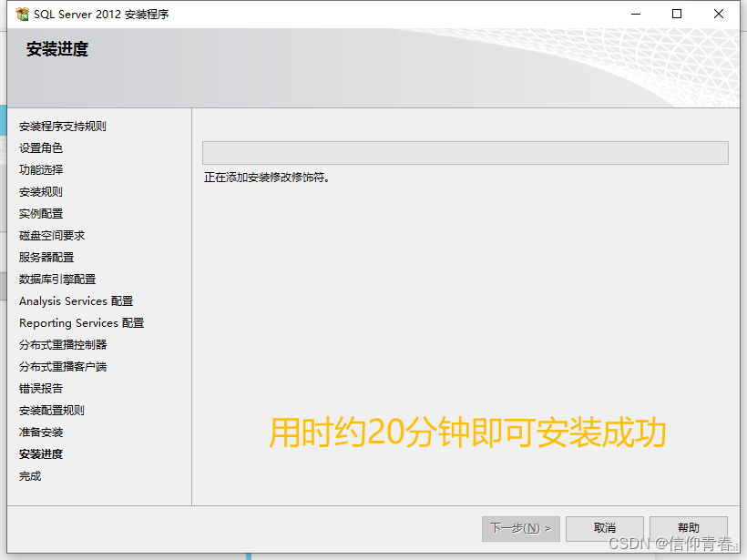Select the Reporting Services 配置 step
This screenshot has height=560, width=747.
point(81,323)
